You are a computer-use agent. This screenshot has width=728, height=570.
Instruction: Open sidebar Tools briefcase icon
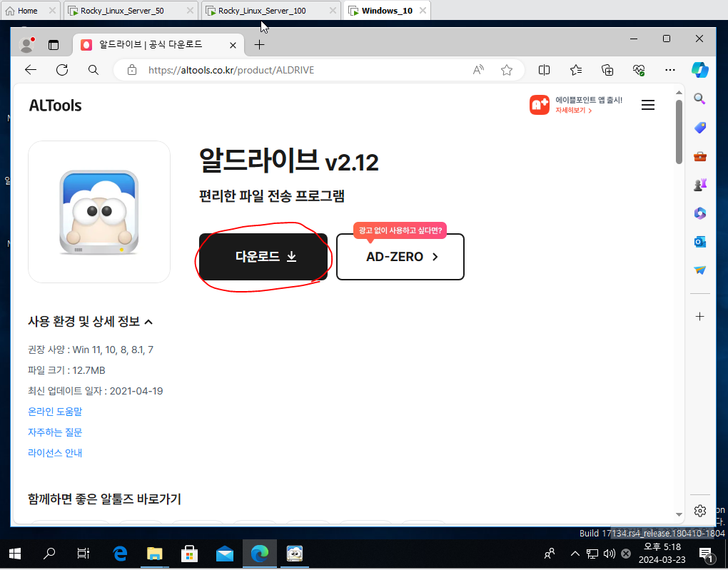click(x=699, y=156)
